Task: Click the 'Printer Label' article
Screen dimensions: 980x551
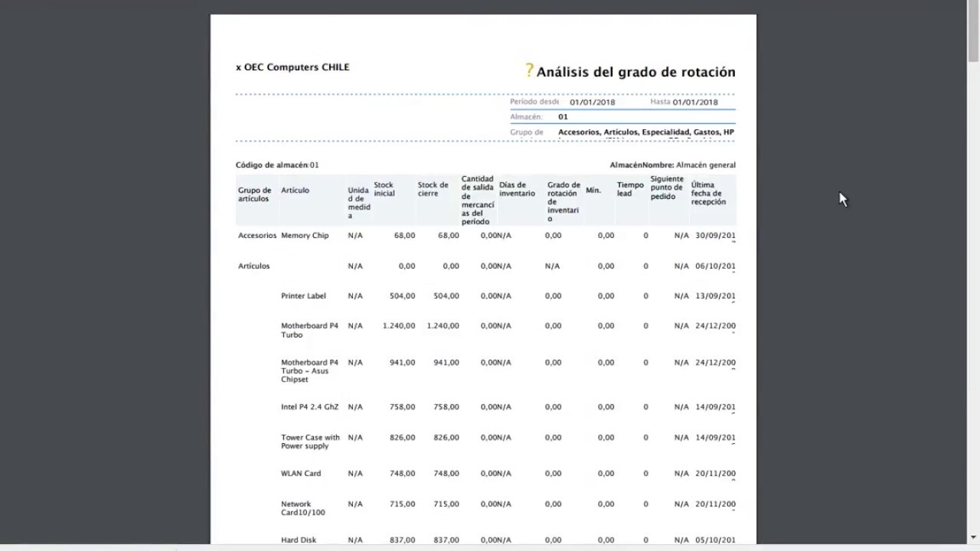Action: pyautogui.click(x=303, y=295)
